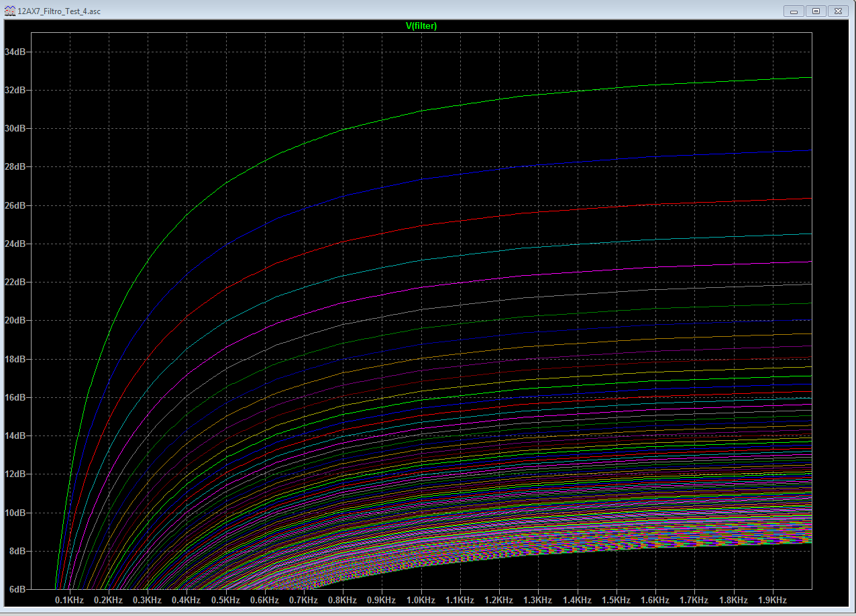Screen dimensions: 856x616
Task: Click the 34dB label on vertical axis
Action: tap(15, 52)
